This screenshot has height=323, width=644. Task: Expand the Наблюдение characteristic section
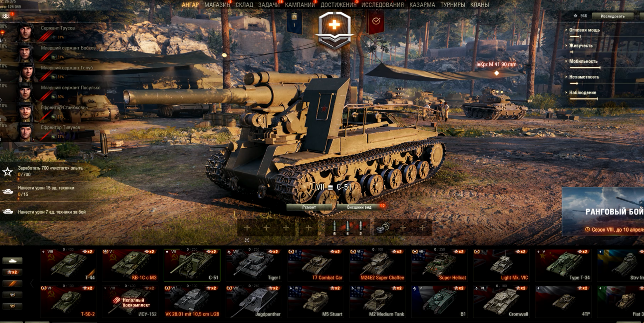click(x=582, y=93)
